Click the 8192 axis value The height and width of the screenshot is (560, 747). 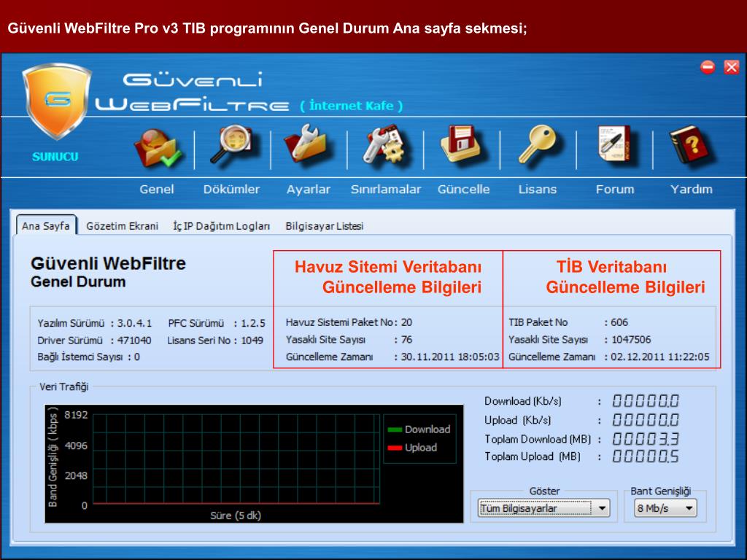click(76, 415)
